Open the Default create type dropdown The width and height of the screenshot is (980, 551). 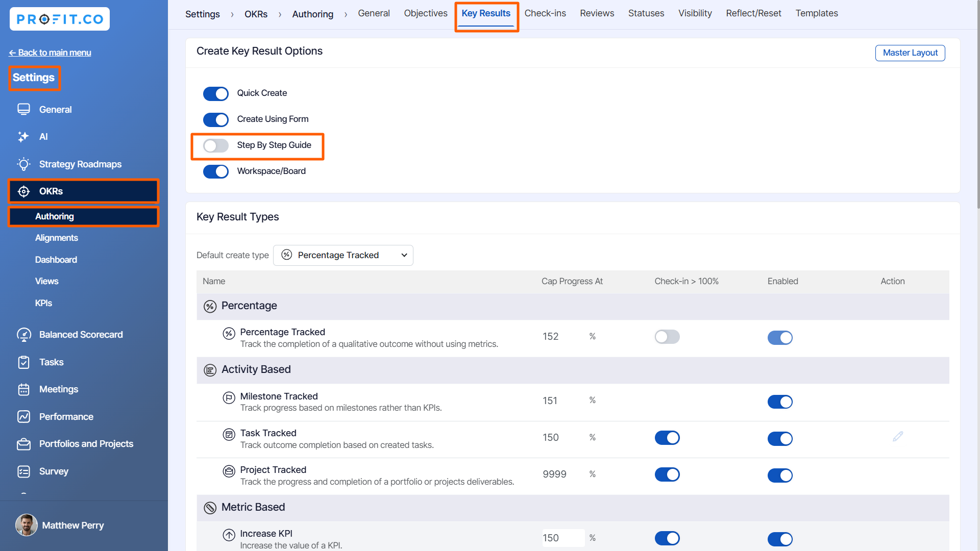(x=343, y=255)
